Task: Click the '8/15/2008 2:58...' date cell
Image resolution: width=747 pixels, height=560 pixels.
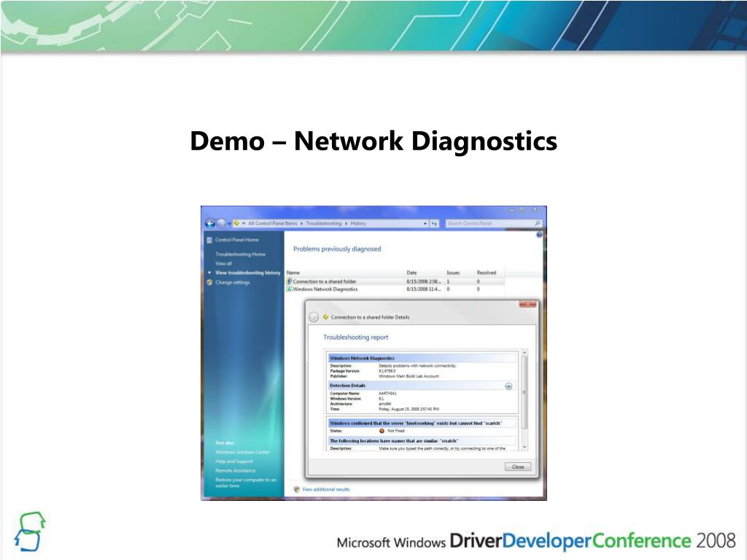Action: (x=424, y=281)
